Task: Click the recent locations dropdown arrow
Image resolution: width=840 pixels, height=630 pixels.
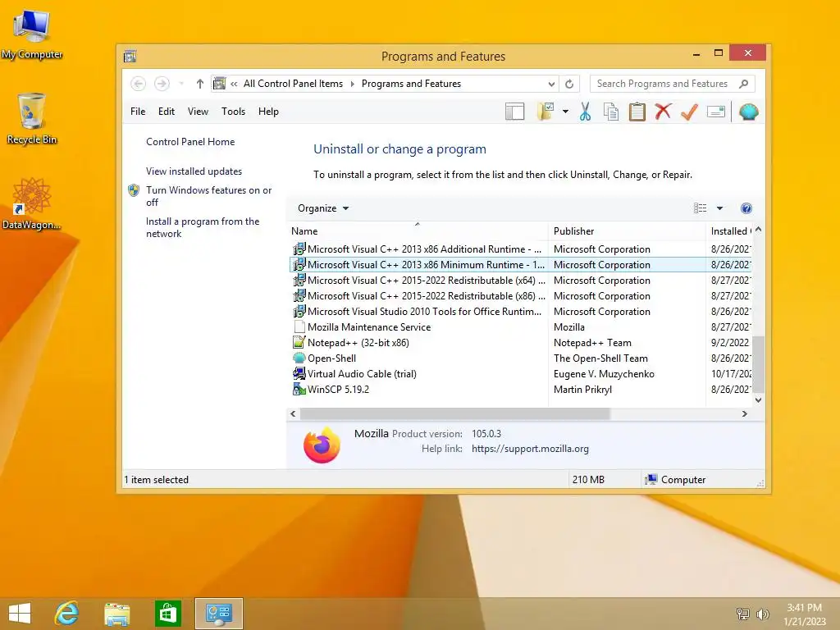Action: tap(181, 84)
